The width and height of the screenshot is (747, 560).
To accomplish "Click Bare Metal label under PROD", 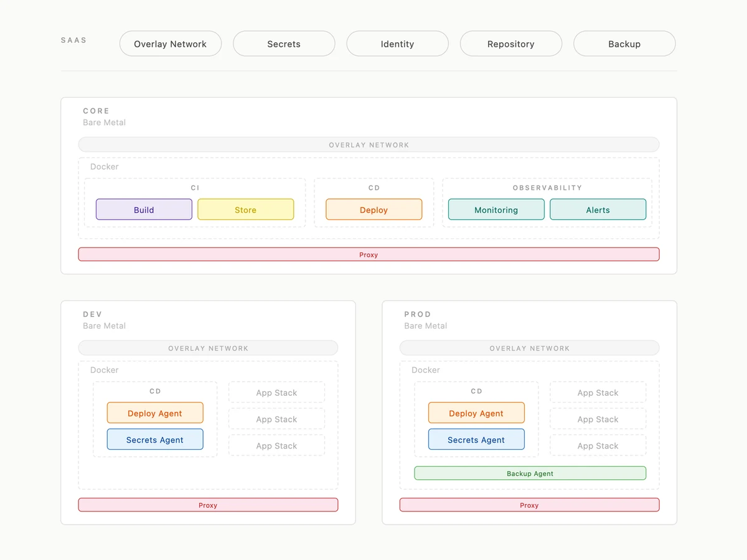I will (x=425, y=326).
